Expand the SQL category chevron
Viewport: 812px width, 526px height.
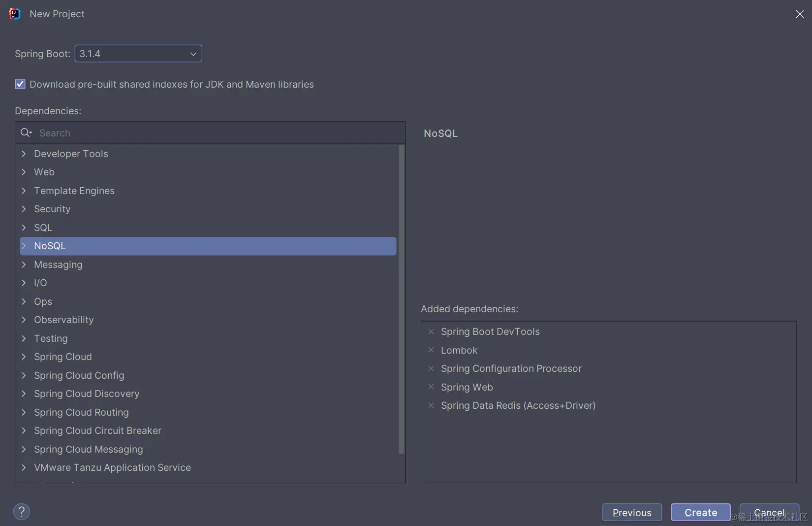[x=24, y=228]
